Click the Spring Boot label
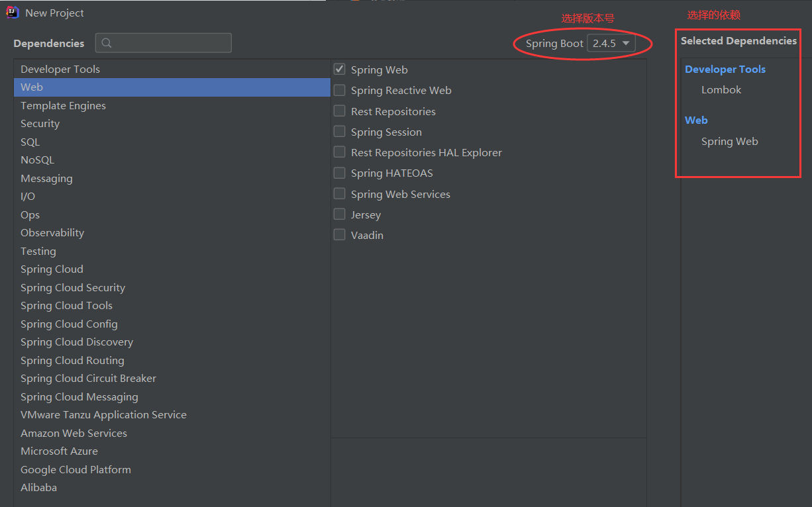Screen dimensions: 812x507 pyautogui.click(x=554, y=44)
